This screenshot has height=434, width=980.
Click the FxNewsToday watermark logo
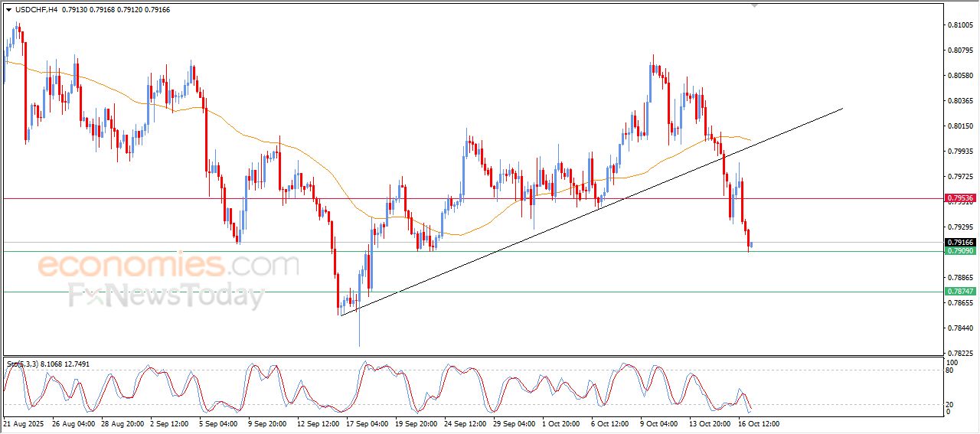tap(166, 295)
